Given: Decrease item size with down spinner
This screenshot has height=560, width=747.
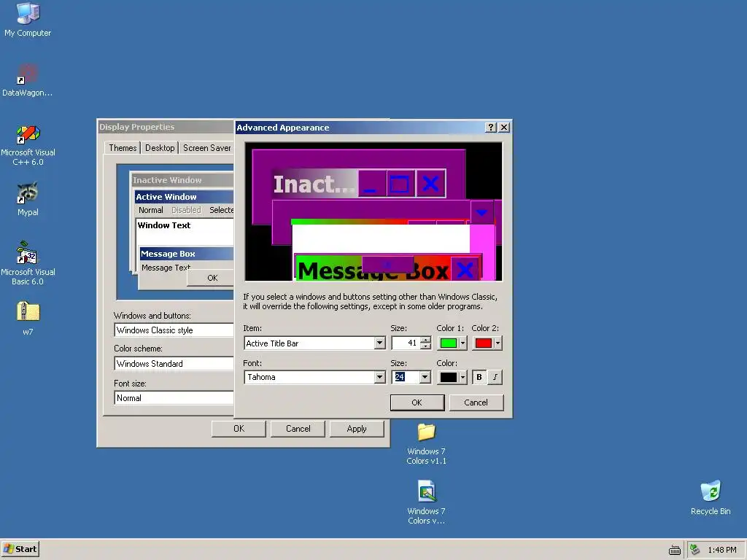Looking at the screenshot, I should tap(425, 346).
